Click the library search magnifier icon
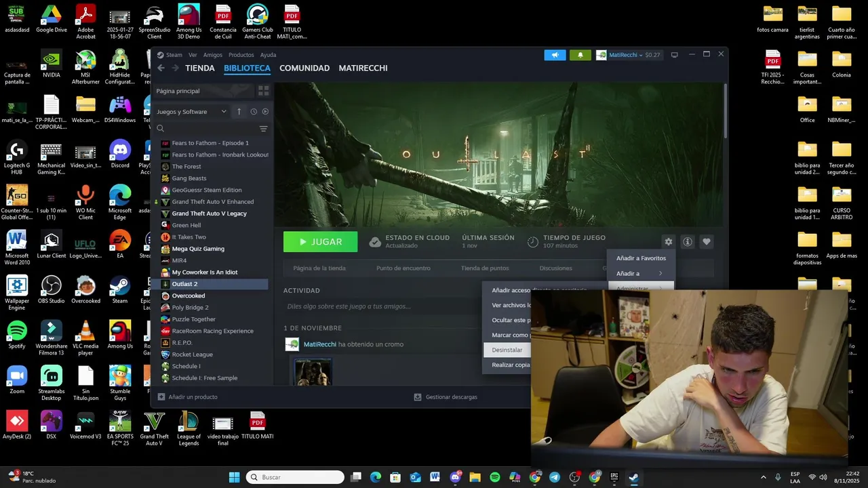The image size is (868, 488). click(x=161, y=128)
